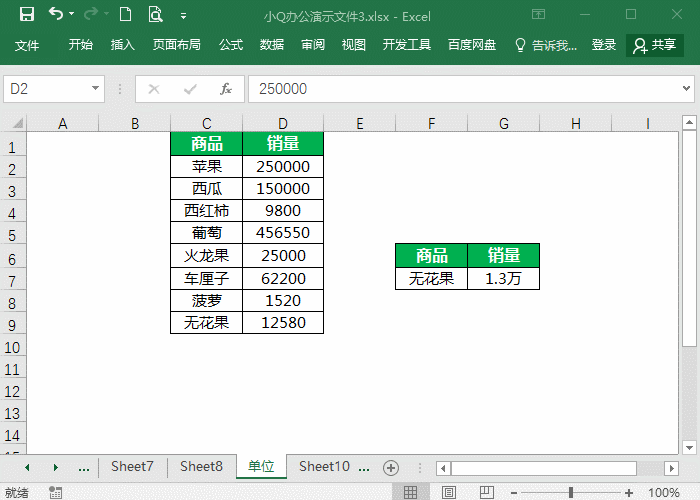Open the 审阅 tab
The width and height of the screenshot is (700, 500).
click(x=313, y=45)
